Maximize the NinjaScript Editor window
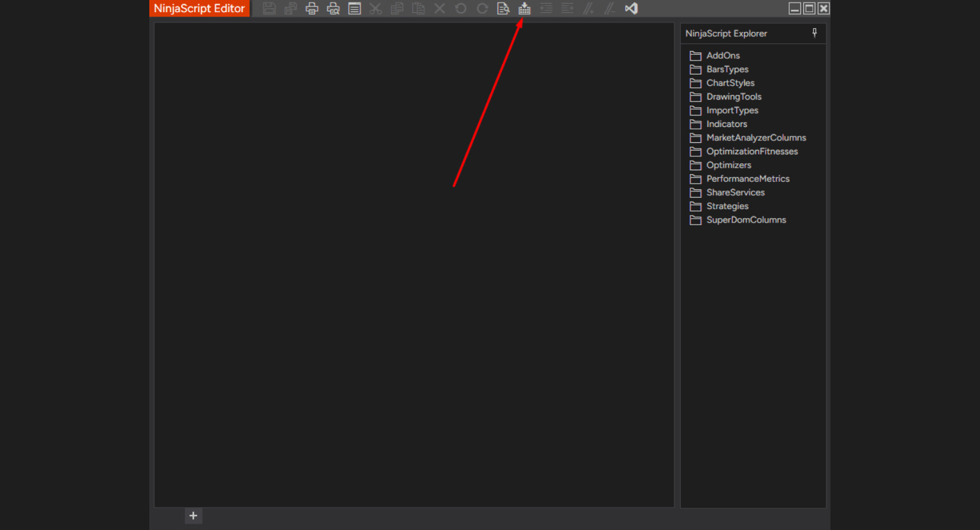Image resolution: width=980 pixels, height=530 pixels. (809, 8)
